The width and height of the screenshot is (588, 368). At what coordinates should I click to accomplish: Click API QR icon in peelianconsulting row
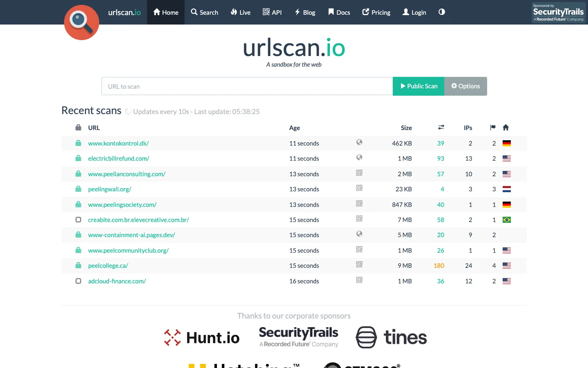click(359, 173)
